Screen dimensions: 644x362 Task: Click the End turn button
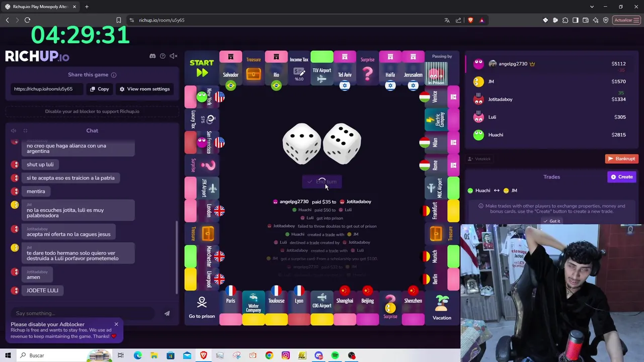point(322,182)
